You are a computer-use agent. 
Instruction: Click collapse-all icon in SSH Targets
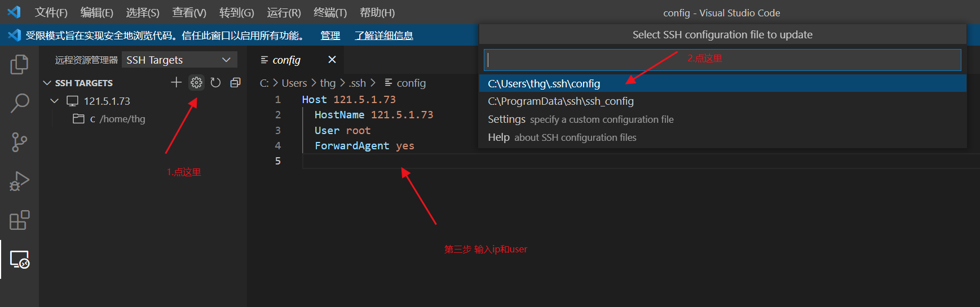pos(235,83)
